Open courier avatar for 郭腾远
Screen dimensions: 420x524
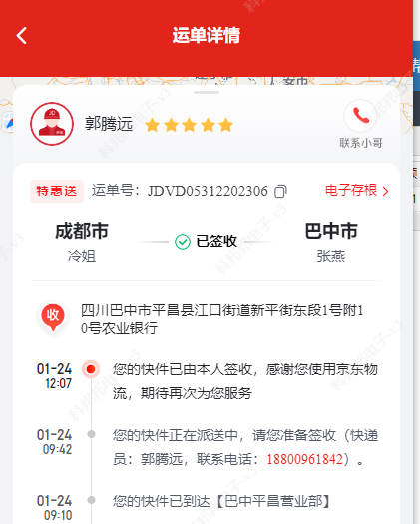coord(52,124)
